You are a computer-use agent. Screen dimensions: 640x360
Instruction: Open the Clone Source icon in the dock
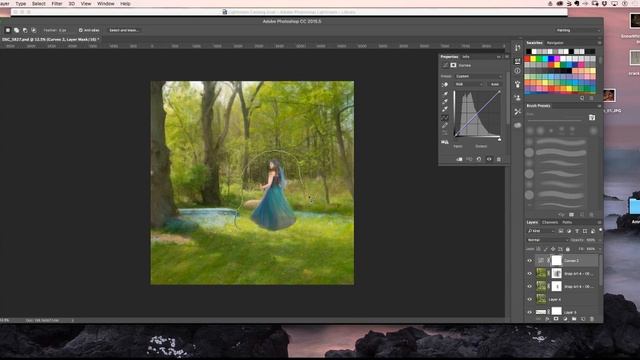[518, 98]
